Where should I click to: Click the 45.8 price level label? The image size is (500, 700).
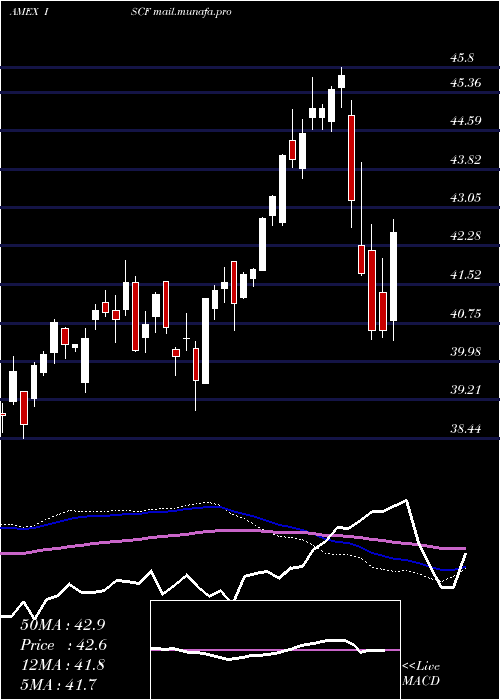pyautogui.click(x=462, y=58)
